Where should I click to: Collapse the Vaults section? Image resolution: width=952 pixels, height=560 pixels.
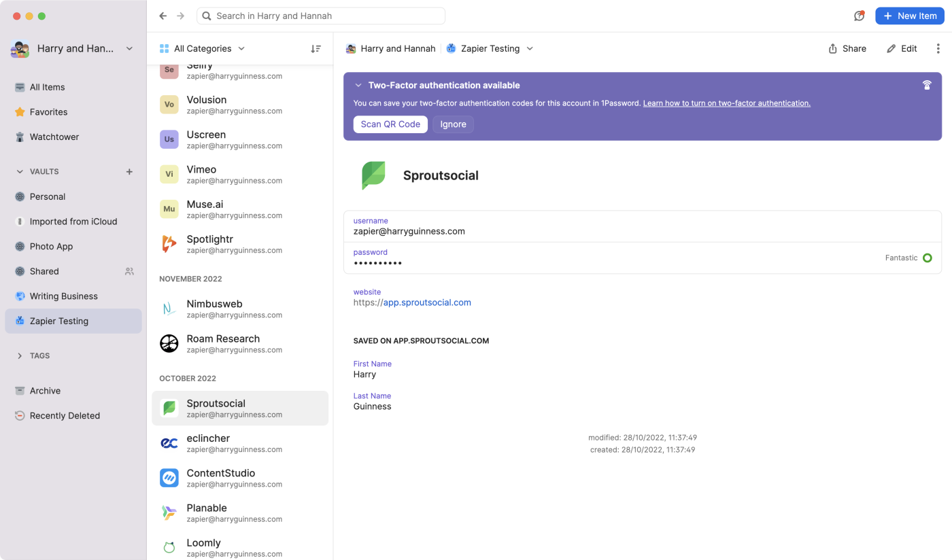pos(20,172)
